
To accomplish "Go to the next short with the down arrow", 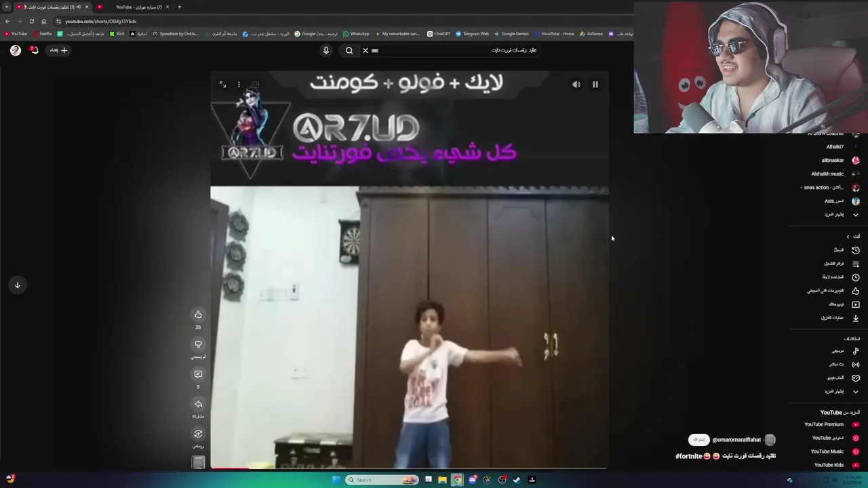I will (18, 285).
